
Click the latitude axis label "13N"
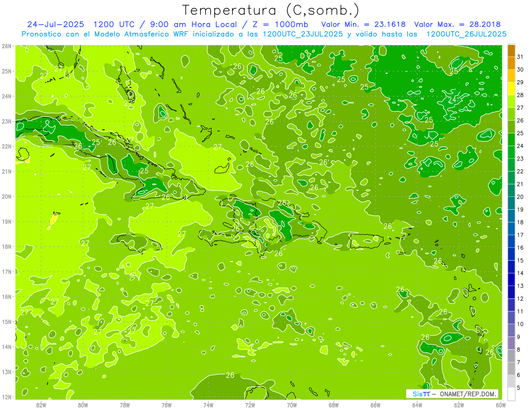click(x=6, y=372)
